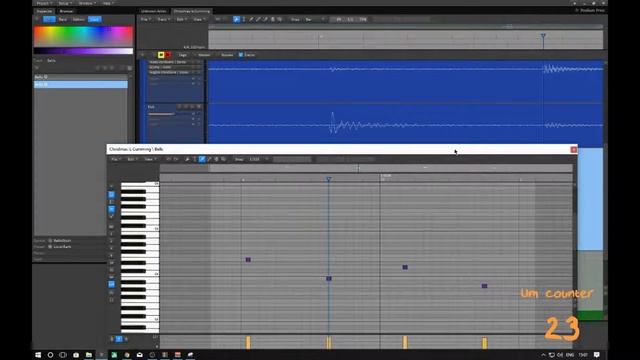Screen dimensions: 640x360
Task: Click the yellow icon in the track region bar
Action: click(161, 55)
